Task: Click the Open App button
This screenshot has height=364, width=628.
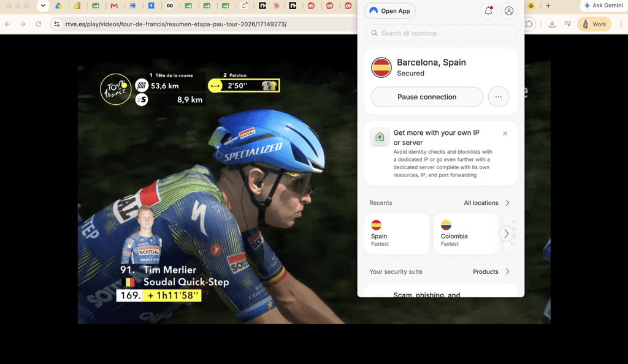Action: tap(389, 11)
